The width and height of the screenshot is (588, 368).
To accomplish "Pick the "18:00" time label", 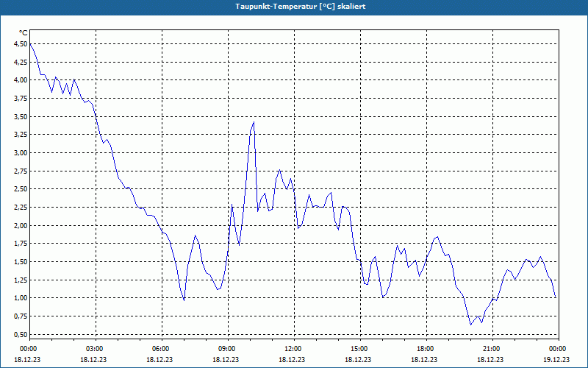I will pos(426,349).
